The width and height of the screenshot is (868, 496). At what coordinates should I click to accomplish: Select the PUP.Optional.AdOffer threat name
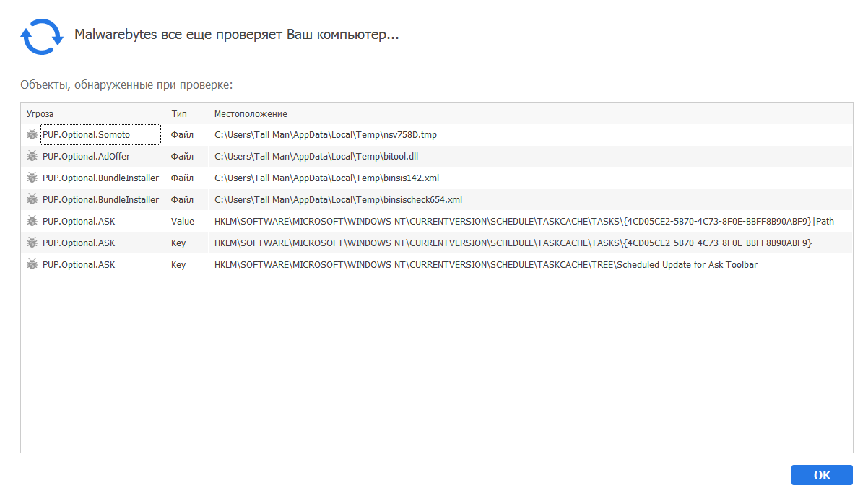pyautogui.click(x=87, y=157)
